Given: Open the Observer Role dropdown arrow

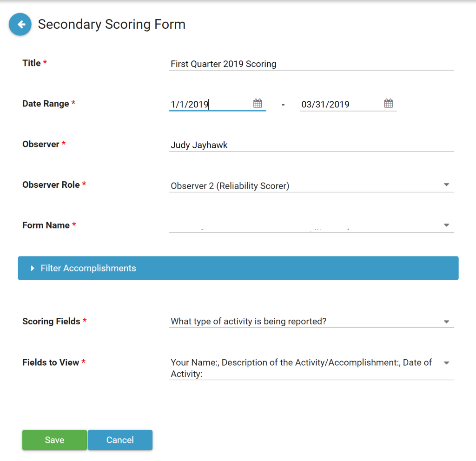Looking at the screenshot, I should [x=446, y=184].
